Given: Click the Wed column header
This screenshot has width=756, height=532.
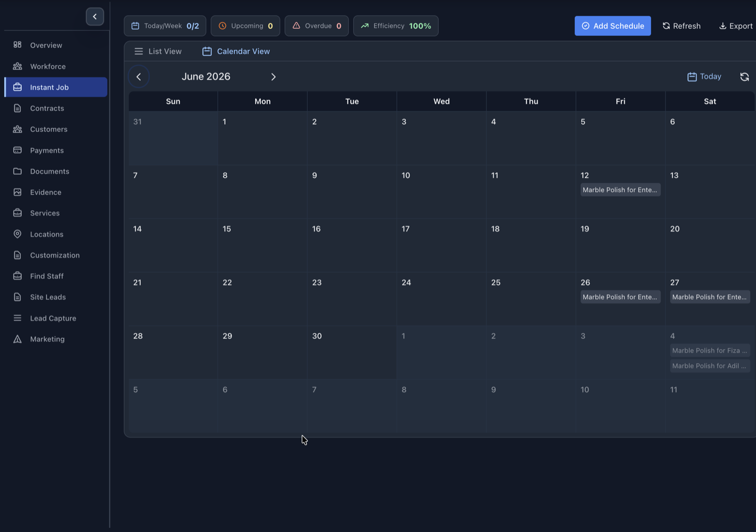Looking at the screenshot, I should pyautogui.click(x=442, y=101).
